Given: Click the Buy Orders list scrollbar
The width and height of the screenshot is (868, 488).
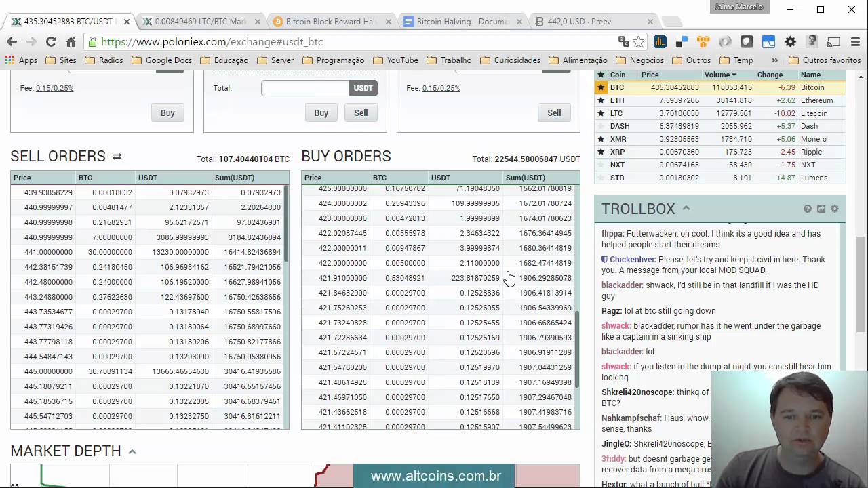Looking at the screenshot, I should pyautogui.click(x=578, y=349).
